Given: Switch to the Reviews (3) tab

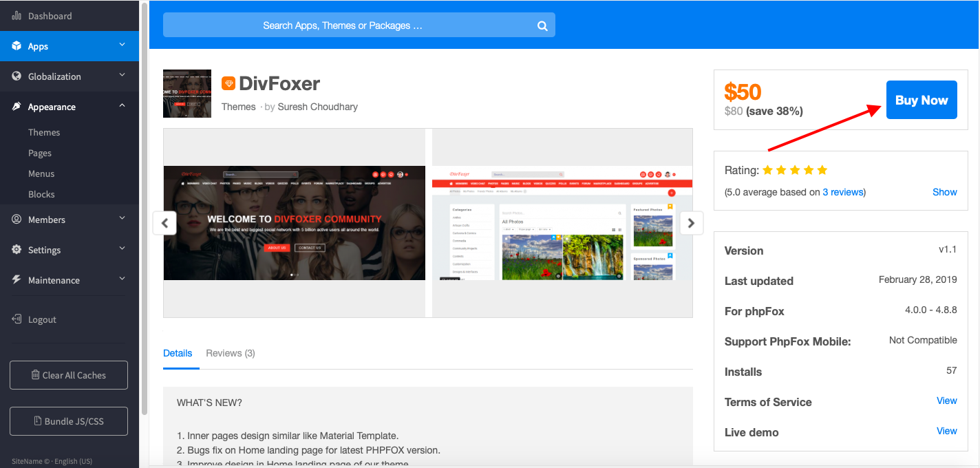Looking at the screenshot, I should click(x=231, y=353).
